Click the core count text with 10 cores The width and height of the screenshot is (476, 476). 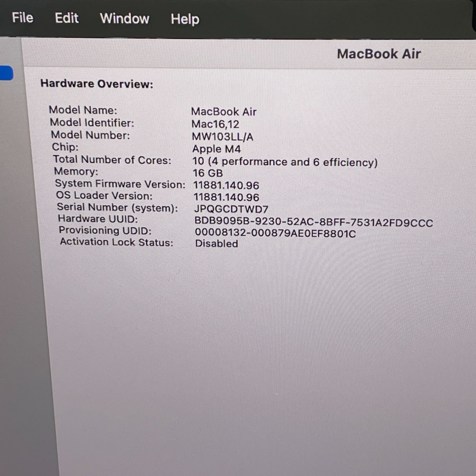click(x=285, y=162)
